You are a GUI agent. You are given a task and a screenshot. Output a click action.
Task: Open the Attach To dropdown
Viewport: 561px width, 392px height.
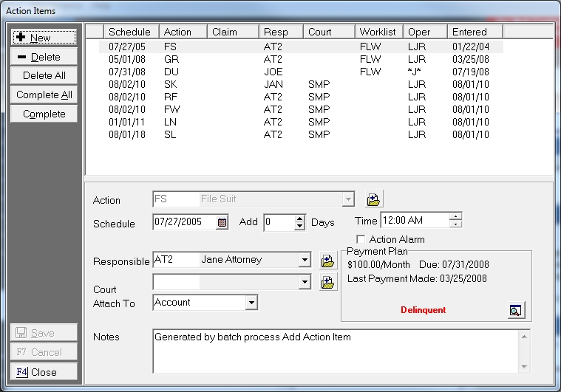tap(251, 303)
